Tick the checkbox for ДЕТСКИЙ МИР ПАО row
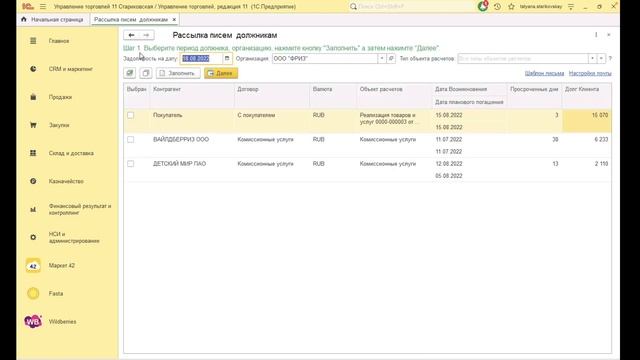Screen dimensions: 640x360 pos(131,164)
